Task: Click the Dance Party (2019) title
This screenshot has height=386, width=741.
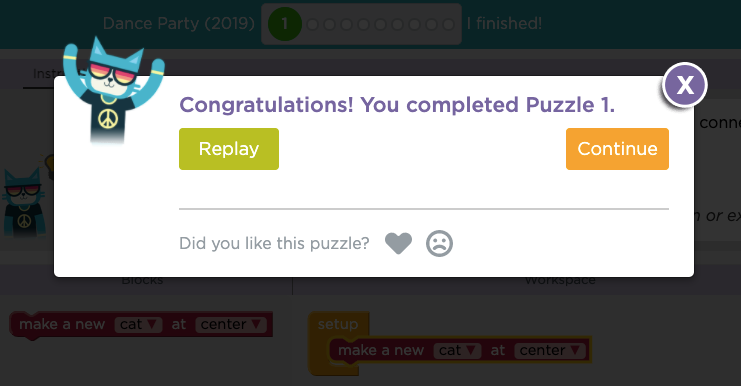Action: coord(179,24)
